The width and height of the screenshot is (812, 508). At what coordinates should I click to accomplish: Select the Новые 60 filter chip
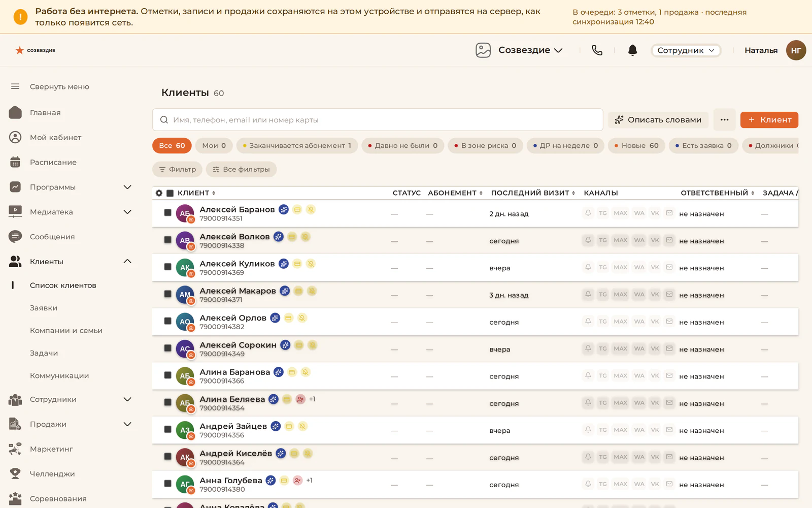(636, 146)
